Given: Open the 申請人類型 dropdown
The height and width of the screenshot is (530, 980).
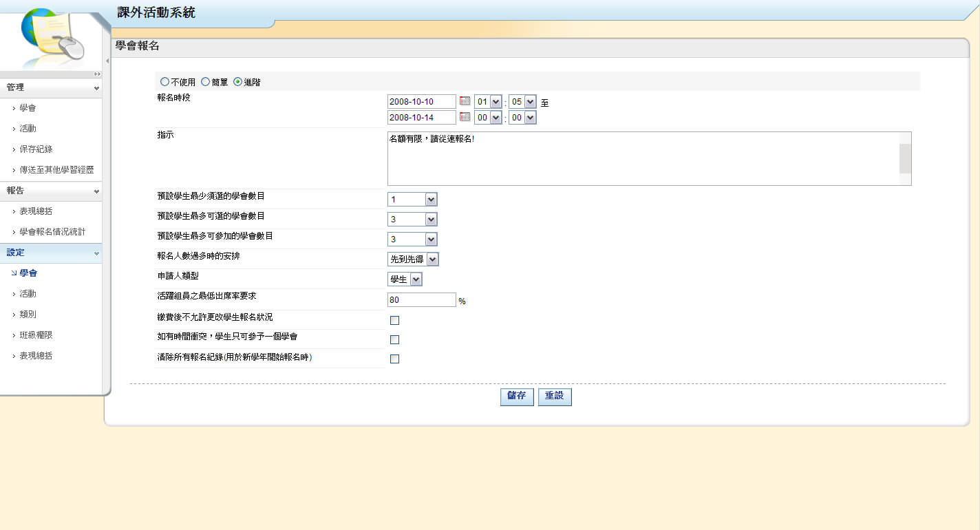Looking at the screenshot, I should tap(405, 279).
